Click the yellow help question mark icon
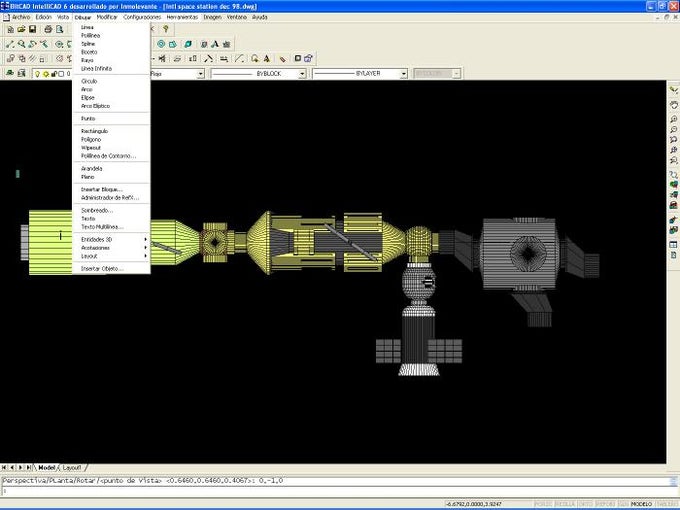 coord(166,29)
